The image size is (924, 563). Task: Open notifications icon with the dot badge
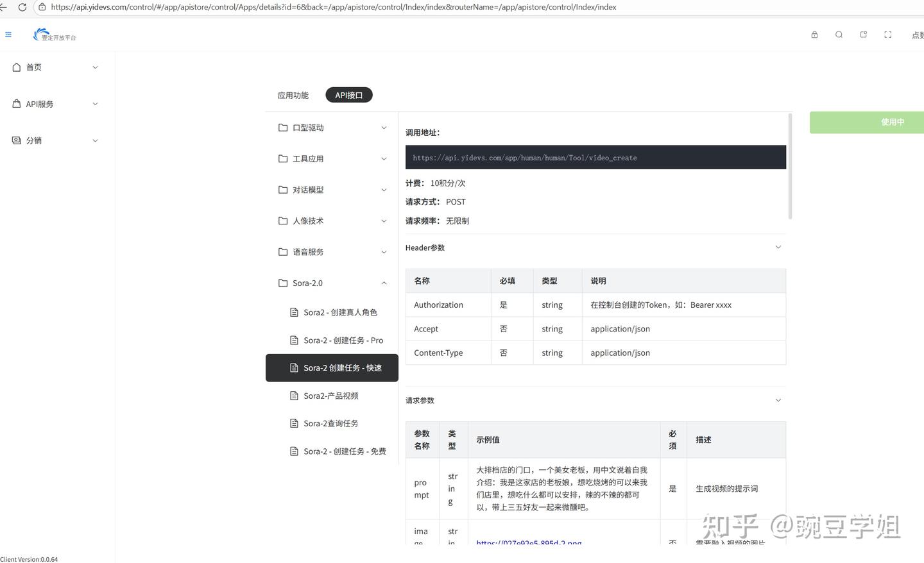coord(864,35)
